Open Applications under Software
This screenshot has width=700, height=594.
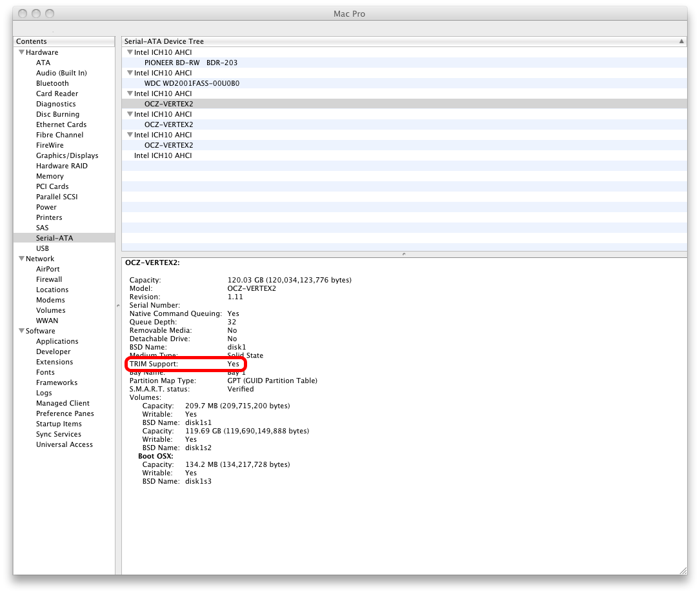coord(57,341)
